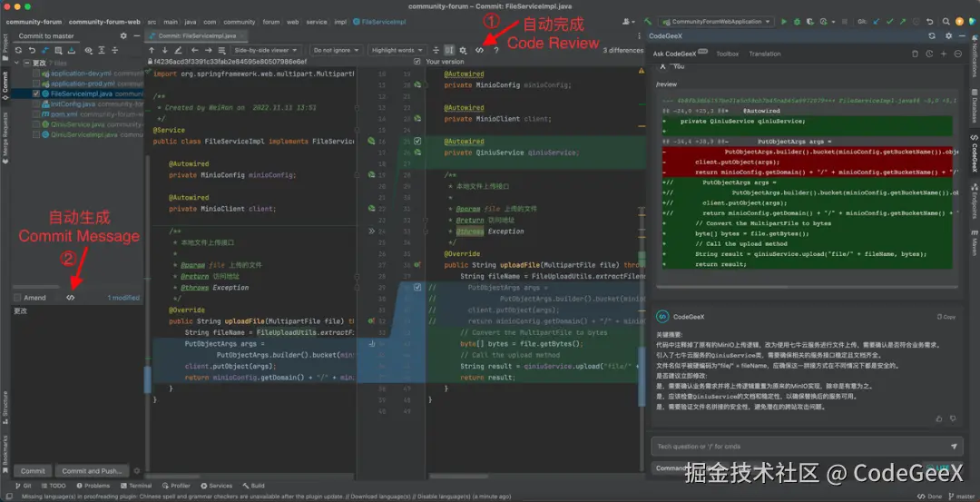
Task: Open the Side-by-side viewer dropdown
Action: [267, 50]
